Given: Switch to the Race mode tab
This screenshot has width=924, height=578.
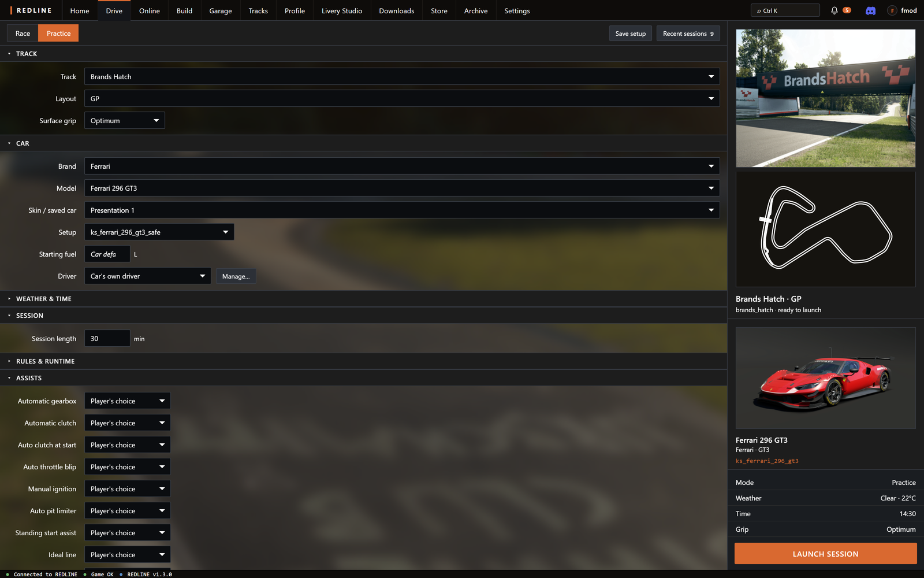Looking at the screenshot, I should click(23, 34).
